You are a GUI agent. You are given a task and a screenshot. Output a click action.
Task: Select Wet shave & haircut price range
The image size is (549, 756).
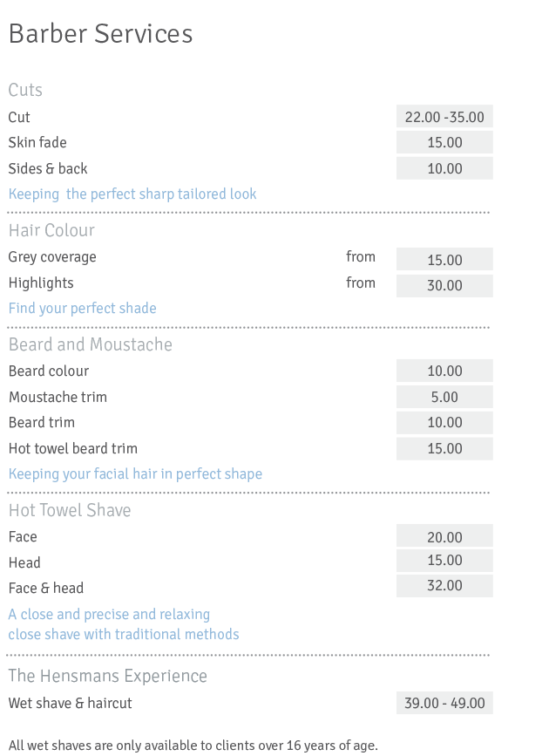coord(444,703)
